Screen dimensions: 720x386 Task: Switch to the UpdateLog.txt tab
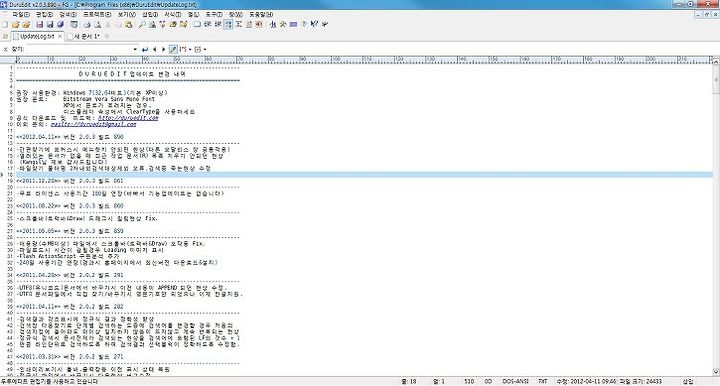[37, 36]
